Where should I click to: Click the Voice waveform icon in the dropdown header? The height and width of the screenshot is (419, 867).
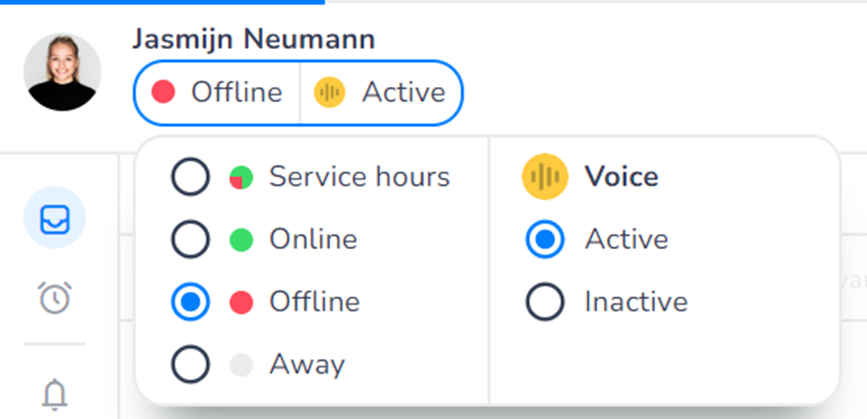click(x=545, y=177)
